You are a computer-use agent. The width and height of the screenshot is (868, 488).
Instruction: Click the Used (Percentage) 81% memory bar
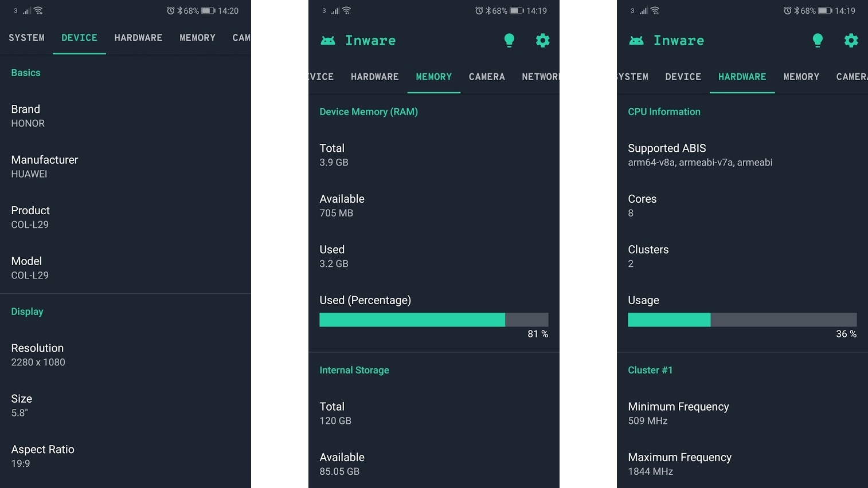(x=433, y=320)
